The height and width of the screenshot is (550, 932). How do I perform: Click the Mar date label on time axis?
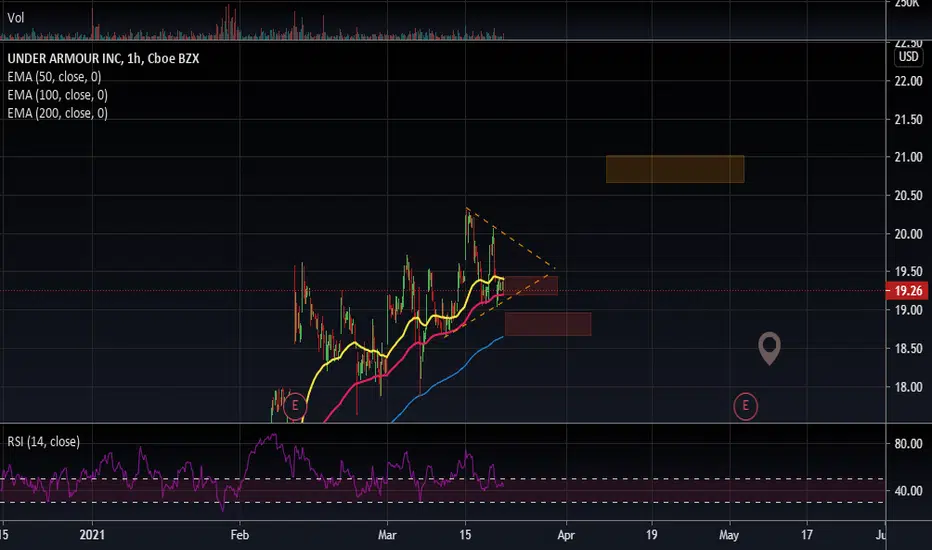pyautogui.click(x=387, y=535)
